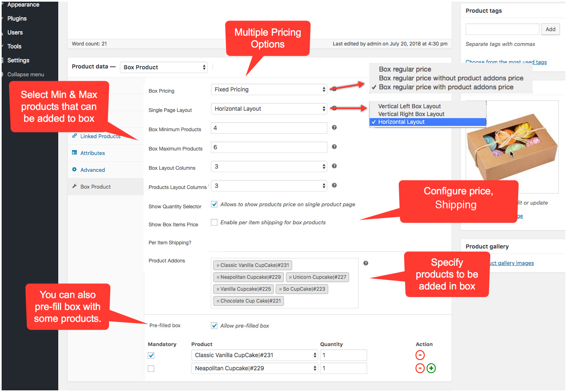Click quantity field for Neapolitan Cupcake
Viewport: 576px width, 392px height.
pyautogui.click(x=343, y=368)
